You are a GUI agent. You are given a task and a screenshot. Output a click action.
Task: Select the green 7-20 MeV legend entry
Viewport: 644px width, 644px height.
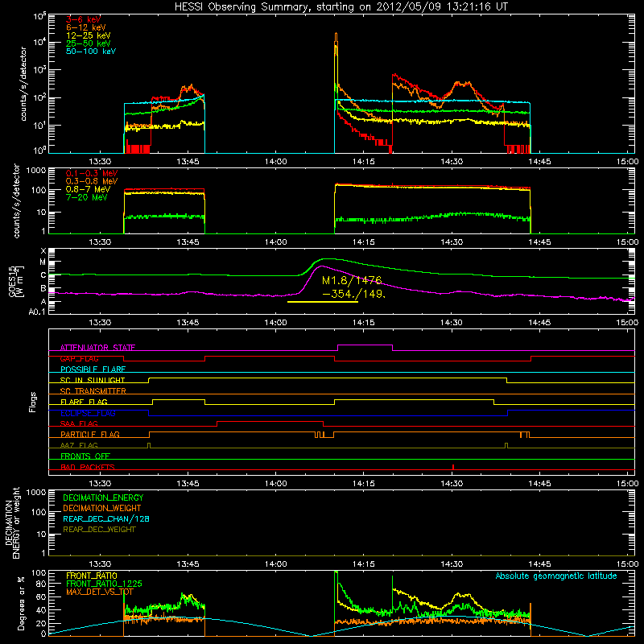pyautogui.click(x=86, y=197)
